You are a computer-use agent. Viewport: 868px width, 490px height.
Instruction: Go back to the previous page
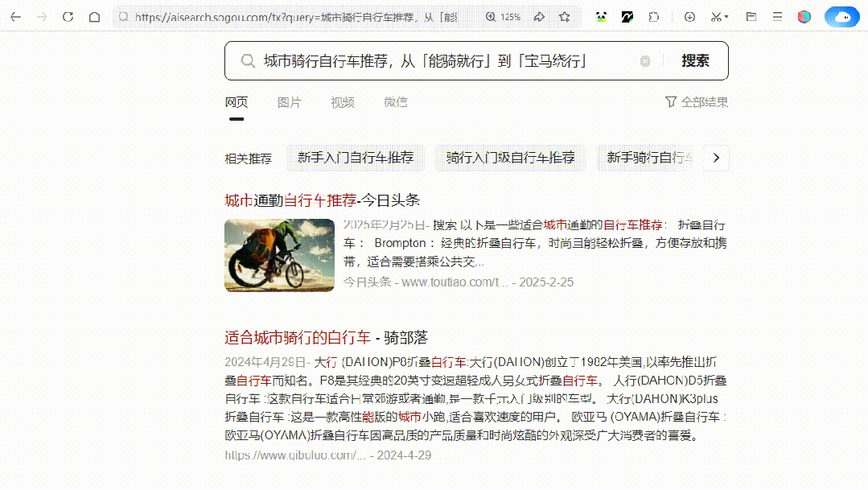(15, 17)
